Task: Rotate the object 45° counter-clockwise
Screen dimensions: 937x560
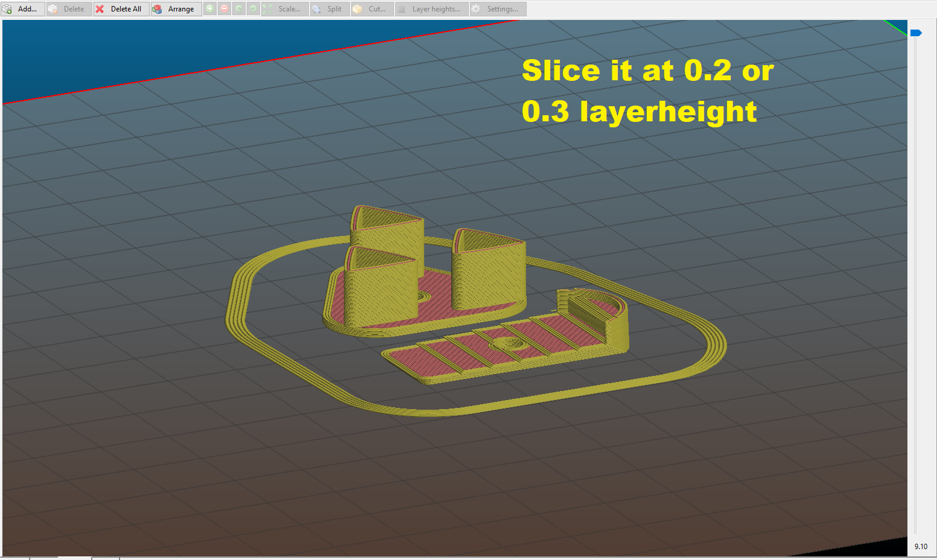Action: click(239, 9)
